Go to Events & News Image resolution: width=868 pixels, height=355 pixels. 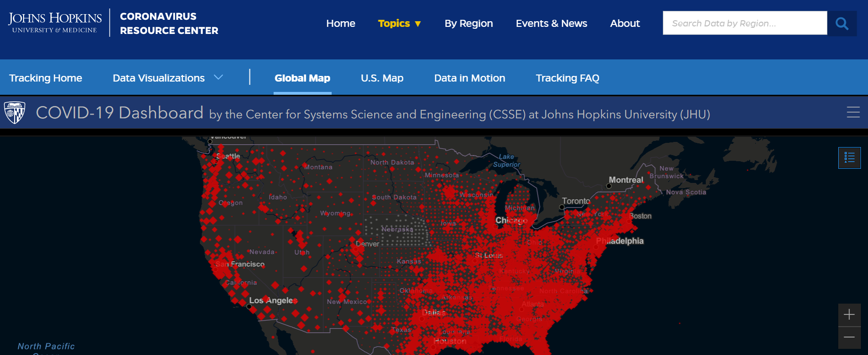click(x=551, y=24)
